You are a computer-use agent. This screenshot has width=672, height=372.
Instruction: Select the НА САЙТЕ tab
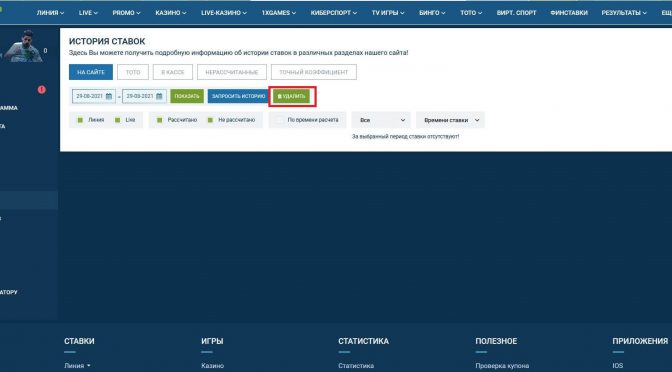(91, 72)
